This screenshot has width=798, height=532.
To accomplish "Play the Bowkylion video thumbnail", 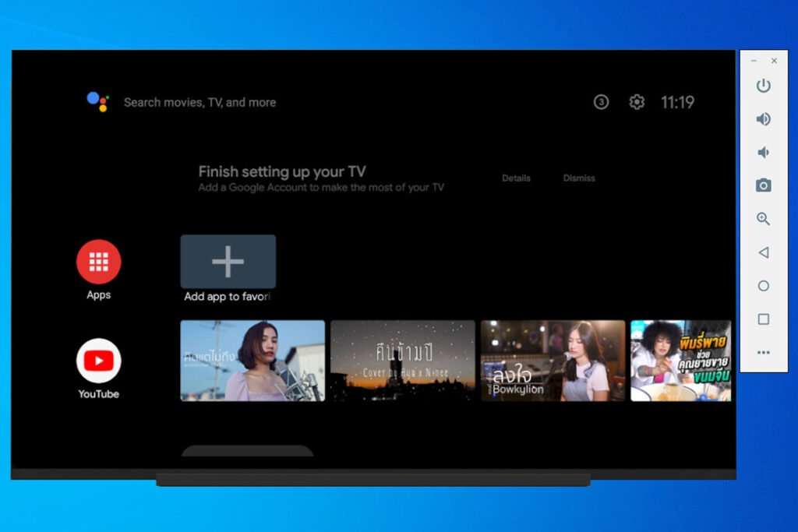I will 553,361.
